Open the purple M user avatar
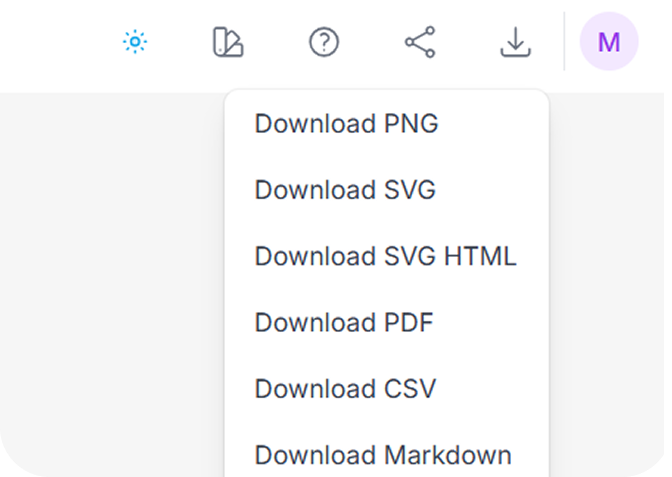 click(x=608, y=43)
